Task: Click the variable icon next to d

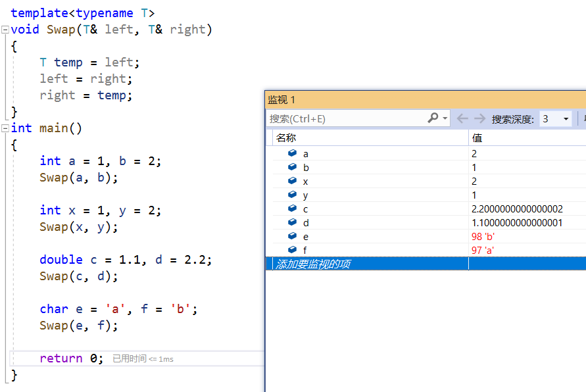Action: 292,222
